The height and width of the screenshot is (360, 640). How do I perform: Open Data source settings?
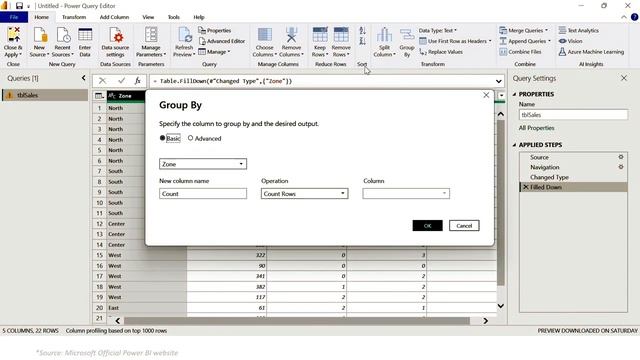click(x=115, y=42)
